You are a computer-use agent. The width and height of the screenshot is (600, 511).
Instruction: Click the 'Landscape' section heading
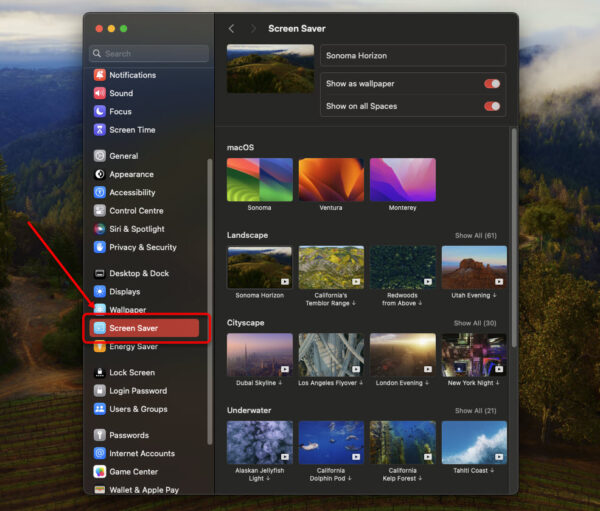coord(247,235)
